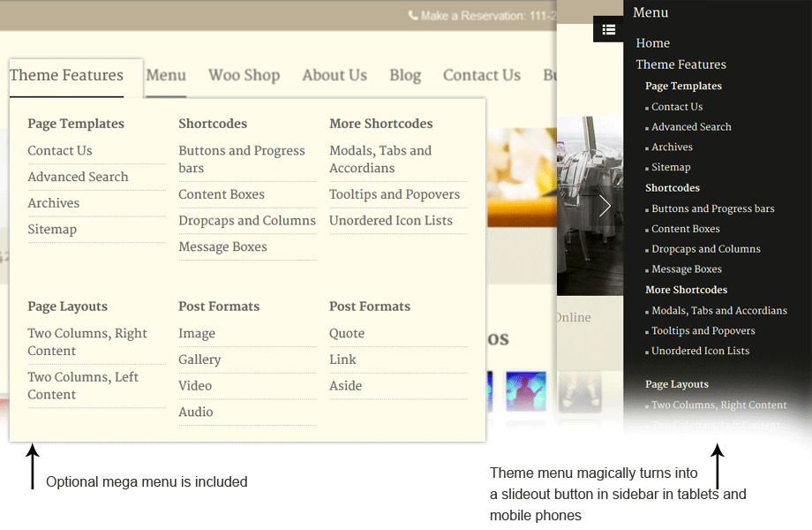Click More Shortcodes heading in mega menu
The height and width of the screenshot is (530, 812).
381,124
